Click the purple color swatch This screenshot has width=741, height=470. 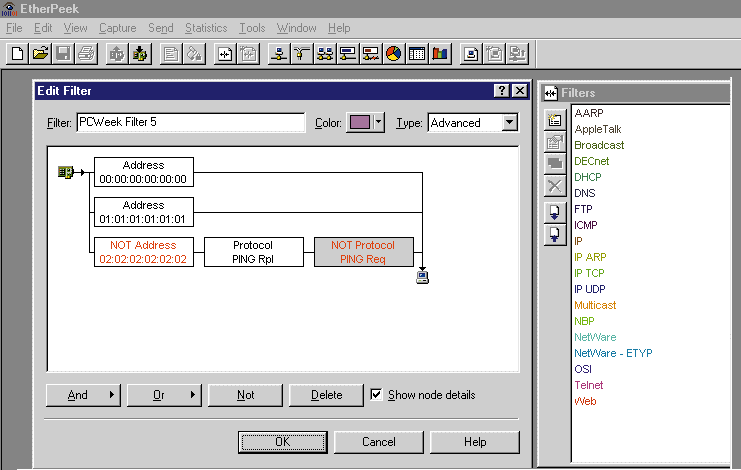coord(360,122)
